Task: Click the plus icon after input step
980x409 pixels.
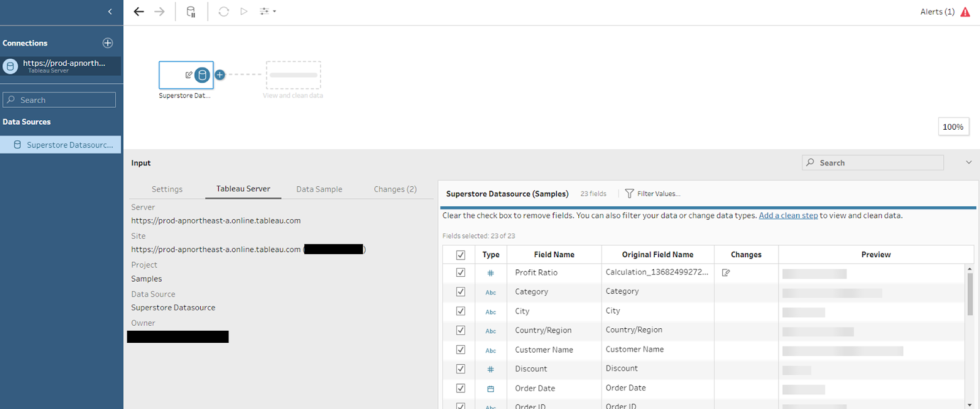Action: coord(220,75)
